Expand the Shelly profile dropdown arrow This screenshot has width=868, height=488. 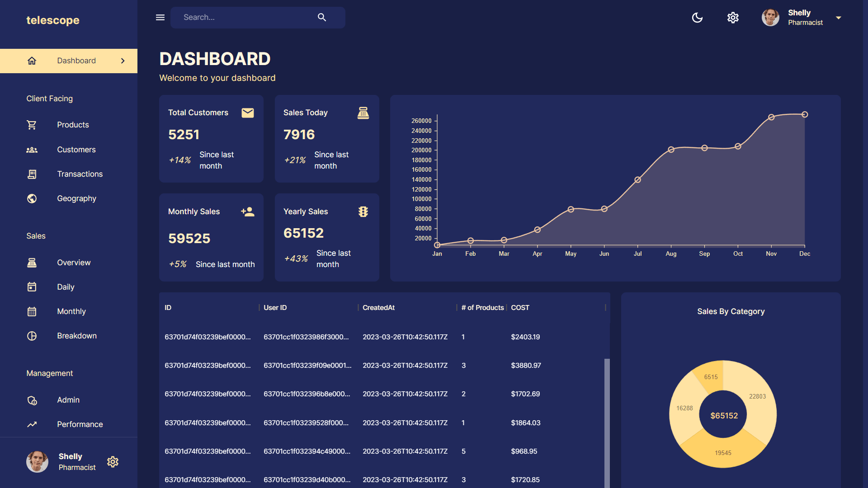pyautogui.click(x=839, y=18)
